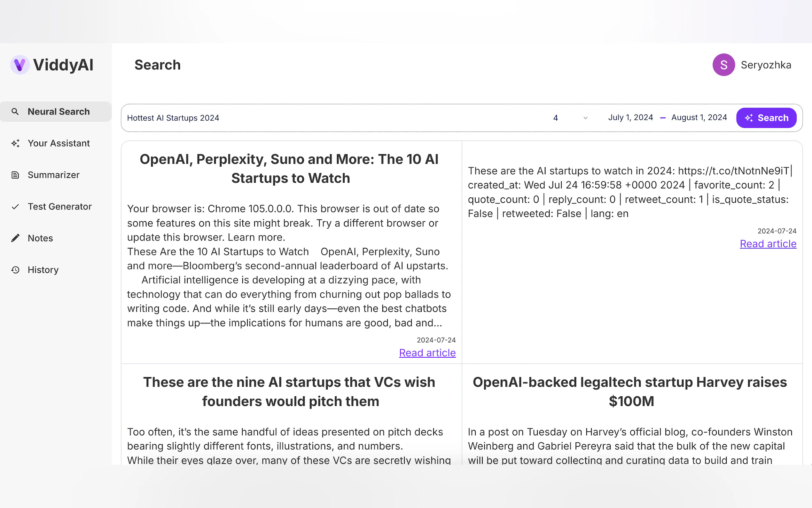
Task: Click the History clock icon
Action: click(x=15, y=270)
